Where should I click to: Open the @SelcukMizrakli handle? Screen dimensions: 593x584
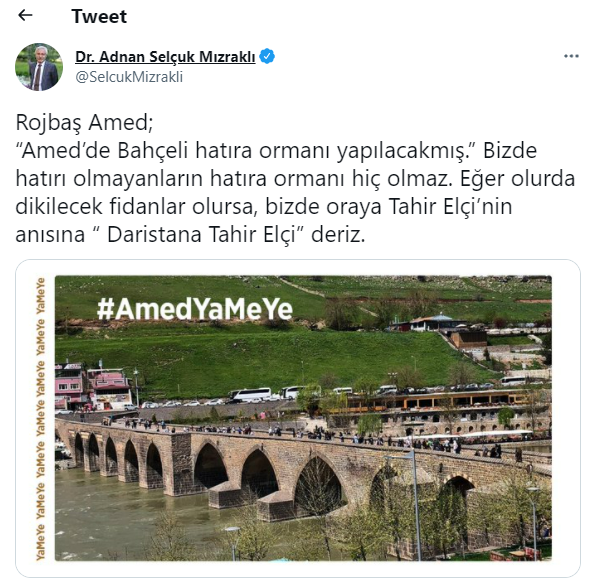[x=129, y=77]
